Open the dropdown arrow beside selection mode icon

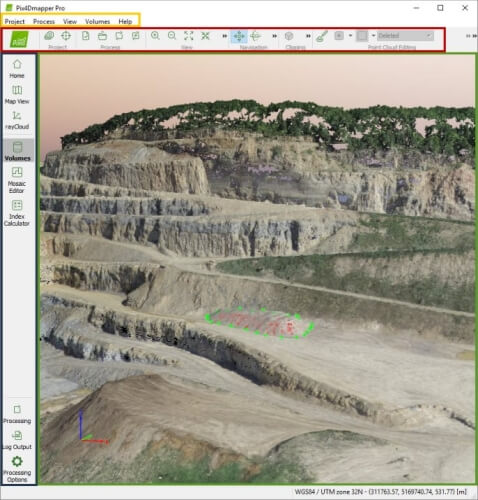pos(350,35)
